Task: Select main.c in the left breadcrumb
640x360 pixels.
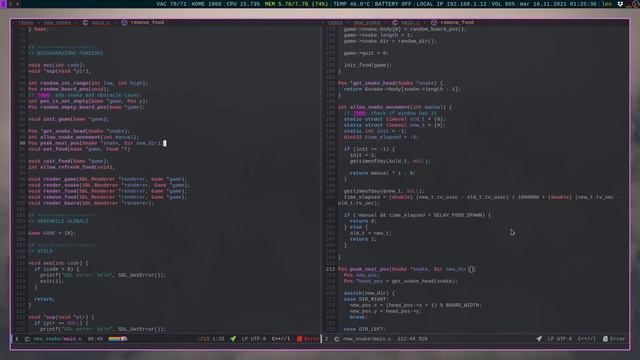Action: (x=100, y=22)
